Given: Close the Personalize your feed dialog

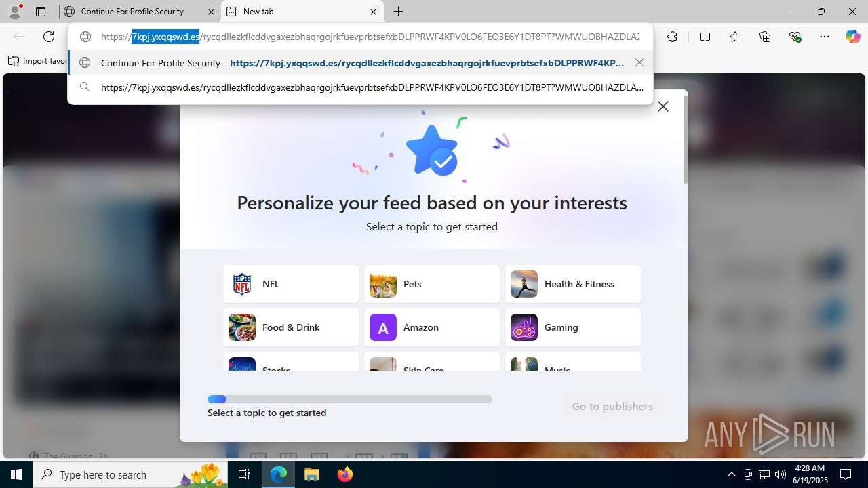Looking at the screenshot, I should click(x=663, y=106).
